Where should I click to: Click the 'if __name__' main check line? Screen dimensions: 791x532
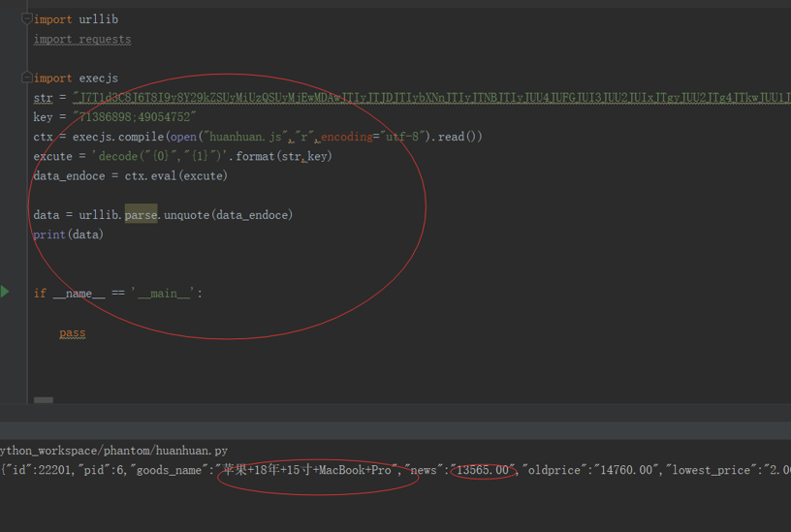(x=118, y=293)
